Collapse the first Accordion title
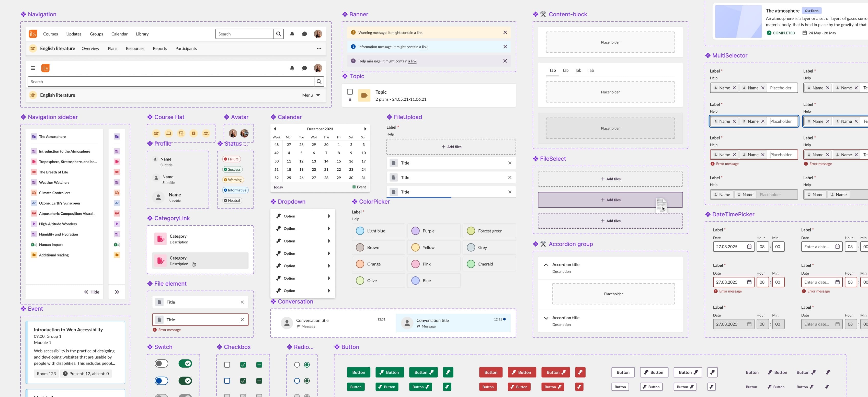 coord(546,265)
